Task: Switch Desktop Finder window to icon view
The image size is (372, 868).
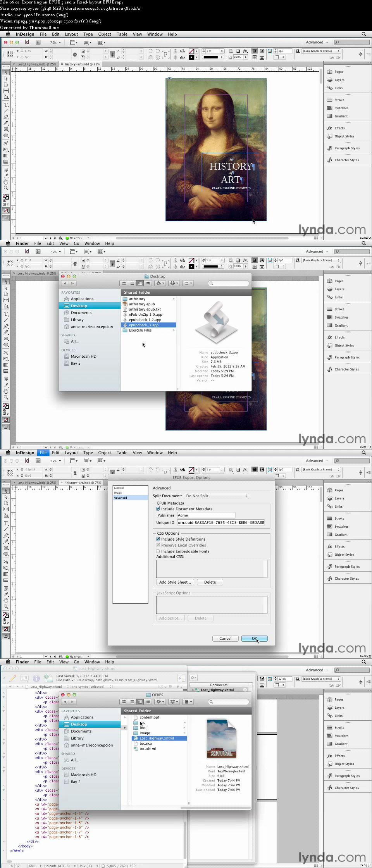Action: 124,283
